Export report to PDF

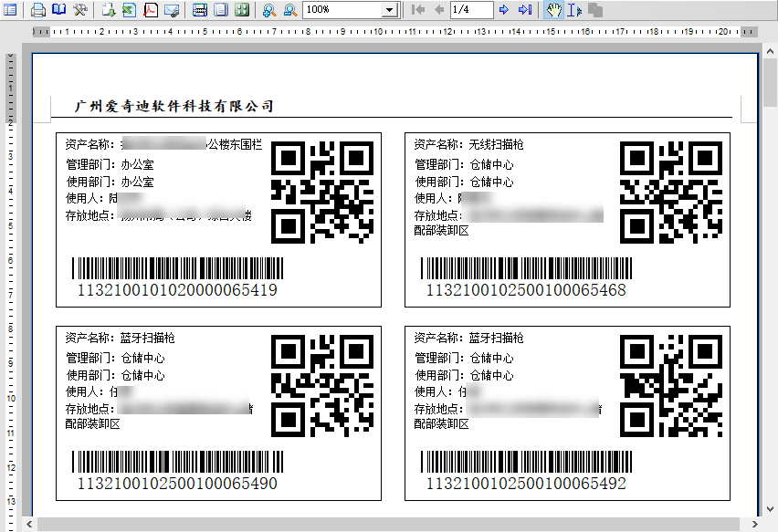151,9
